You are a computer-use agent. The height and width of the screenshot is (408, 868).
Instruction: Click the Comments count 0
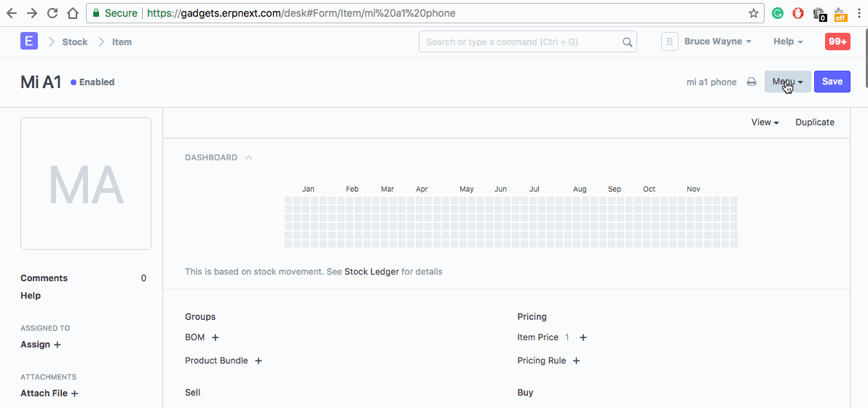(144, 278)
